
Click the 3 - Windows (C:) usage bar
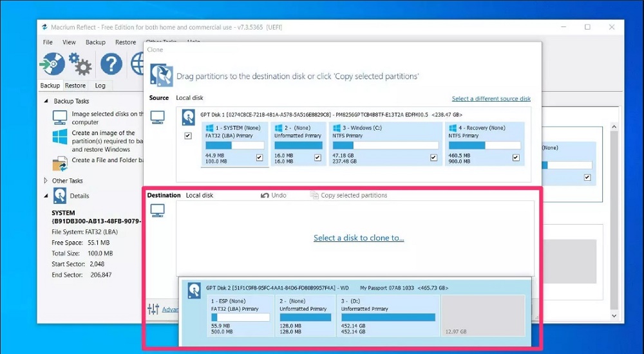point(386,145)
